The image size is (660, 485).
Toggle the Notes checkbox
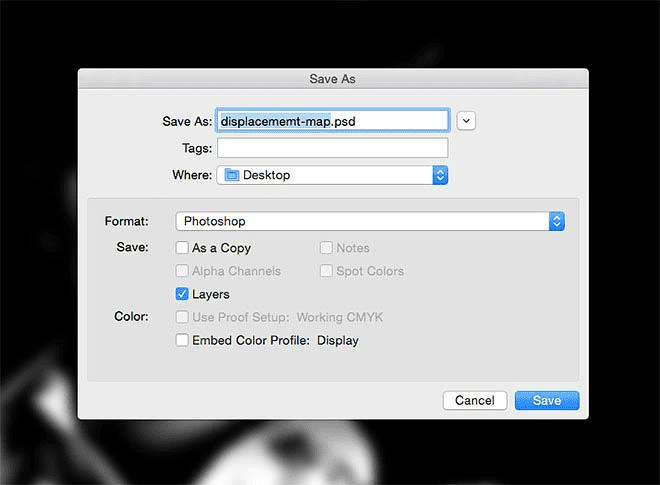pyautogui.click(x=327, y=248)
